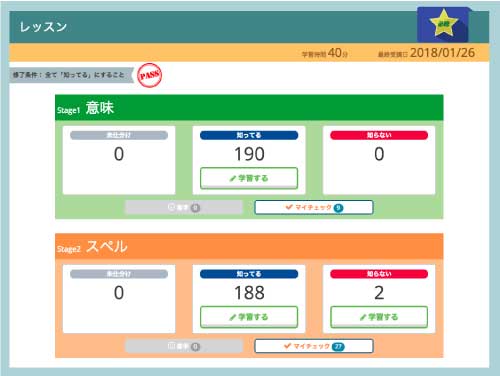Viewport: 500px width, 376px height.
Task: Click the red PASS stamp
Action: (150, 75)
